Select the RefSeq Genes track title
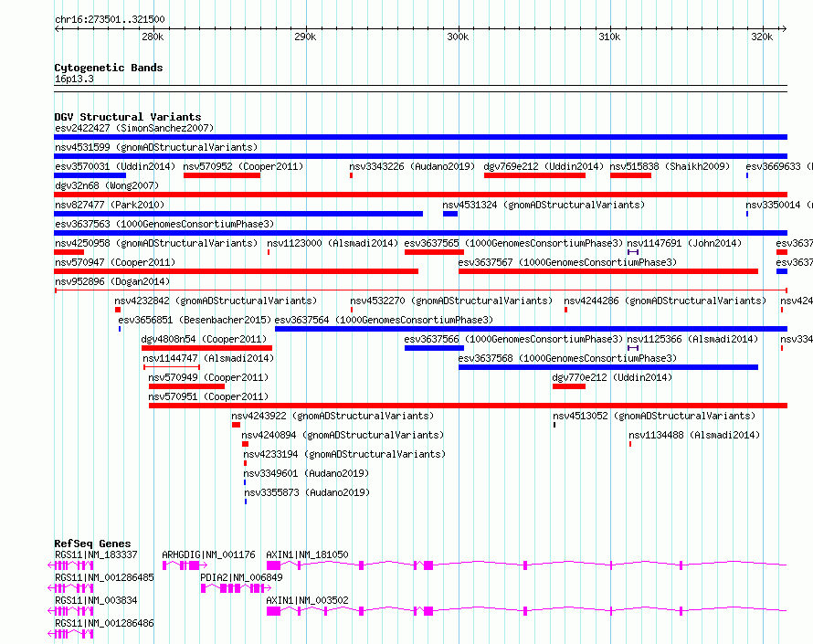This screenshot has width=813, height=644. click(92, 544)
